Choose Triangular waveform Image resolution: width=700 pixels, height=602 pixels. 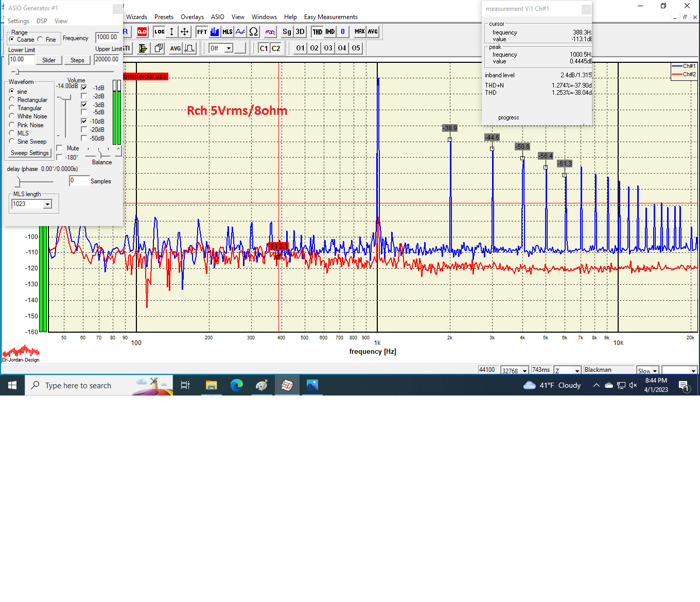[12, 108]
